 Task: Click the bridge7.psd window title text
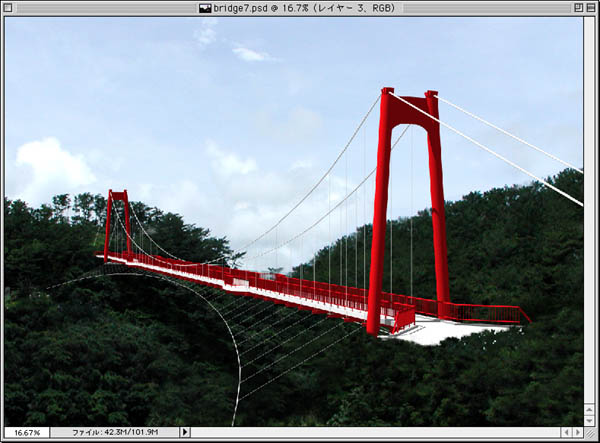[x=304, y=8]
